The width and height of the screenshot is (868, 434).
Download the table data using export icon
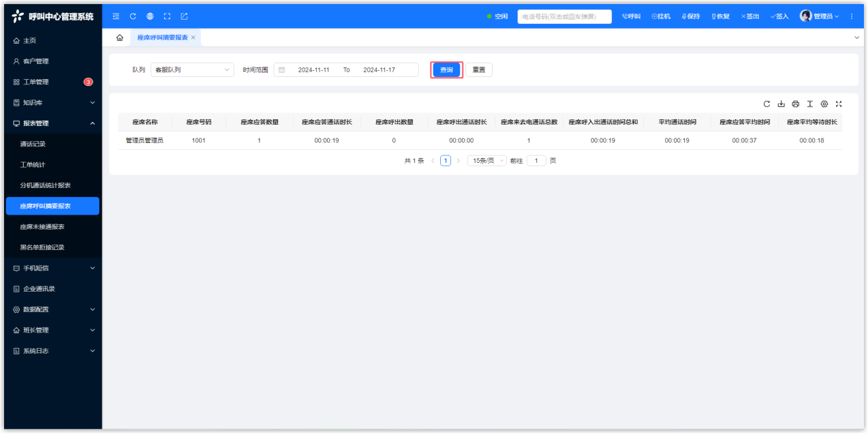(x=781, y=104)
